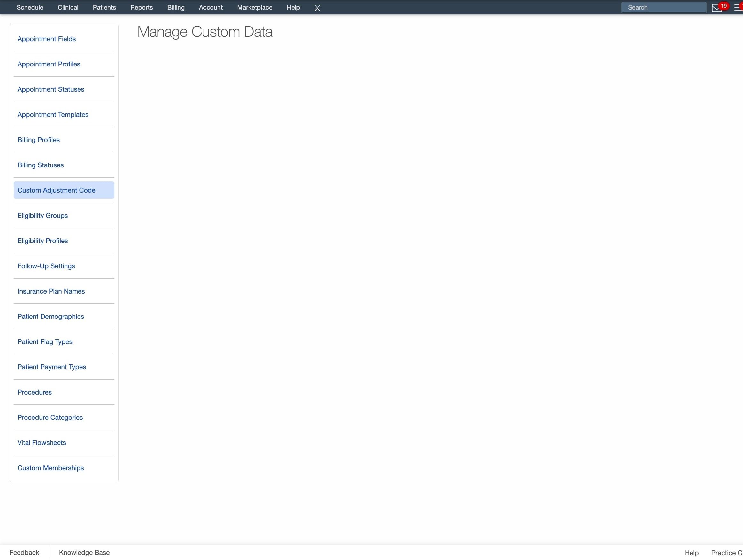The image size is (743, 560).
Task: Select Patient Flag Types in sidebar
Action: click(64, 341)
